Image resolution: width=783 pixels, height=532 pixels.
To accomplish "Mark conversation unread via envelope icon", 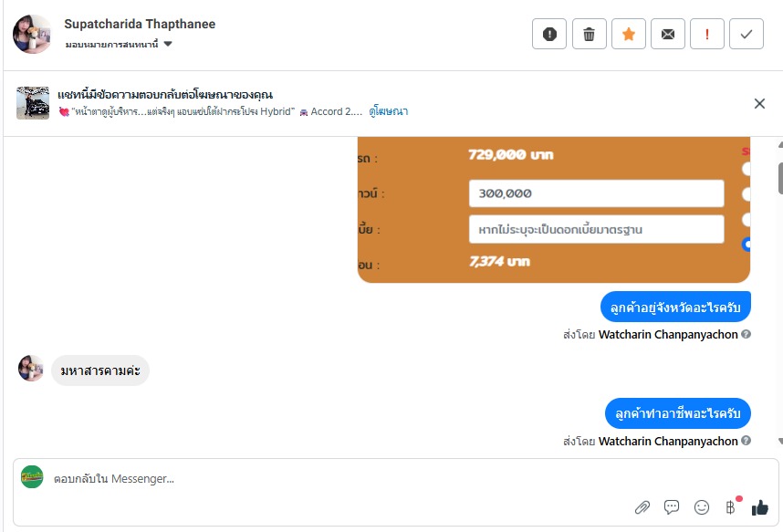I will pyautogui.click(x=668, y=35).
